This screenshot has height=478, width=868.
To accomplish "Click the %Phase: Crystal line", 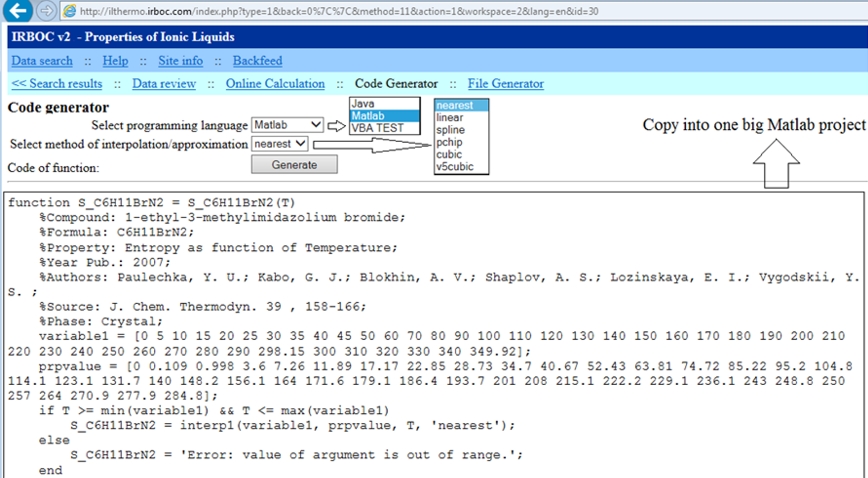I will click(101, 321).
